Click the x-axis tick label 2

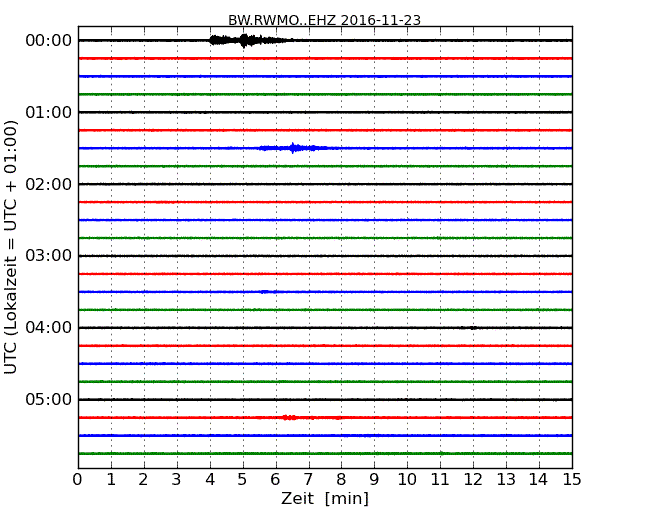143,480
